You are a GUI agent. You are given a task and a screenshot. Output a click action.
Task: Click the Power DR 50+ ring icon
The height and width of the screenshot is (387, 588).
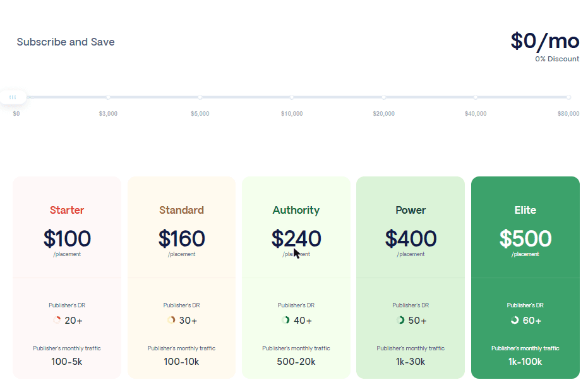tap(400, 320)
